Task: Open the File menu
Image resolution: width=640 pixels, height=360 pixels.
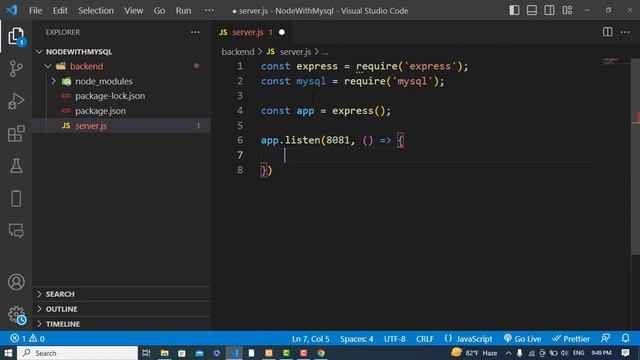Action: 35,11
